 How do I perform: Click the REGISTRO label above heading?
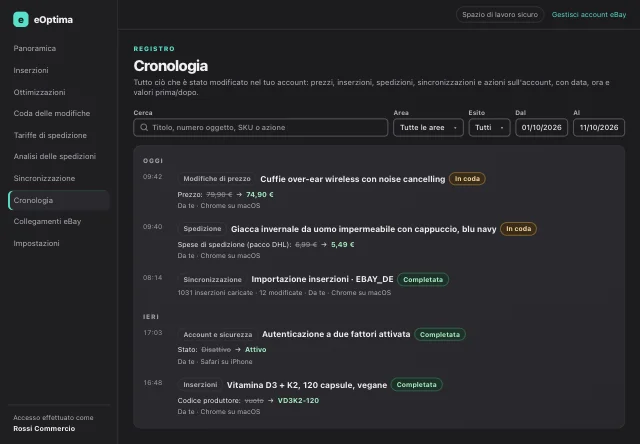point(154,49)
